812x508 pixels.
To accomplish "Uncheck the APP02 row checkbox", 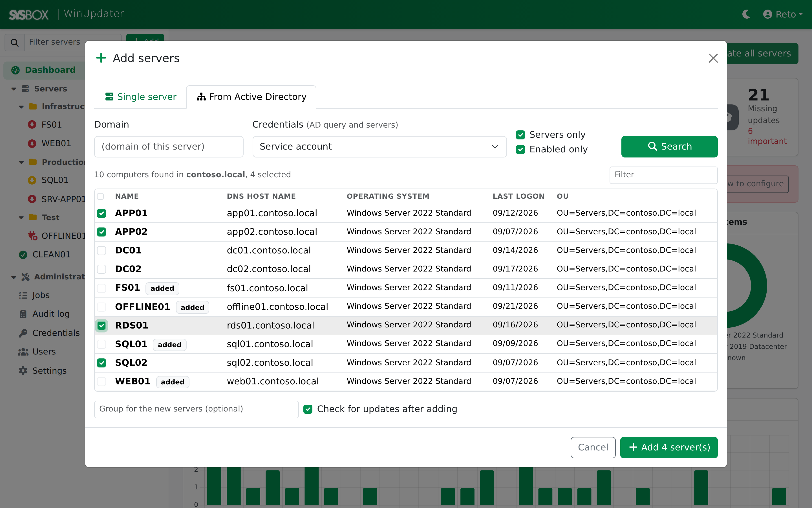I will [101, 232].
